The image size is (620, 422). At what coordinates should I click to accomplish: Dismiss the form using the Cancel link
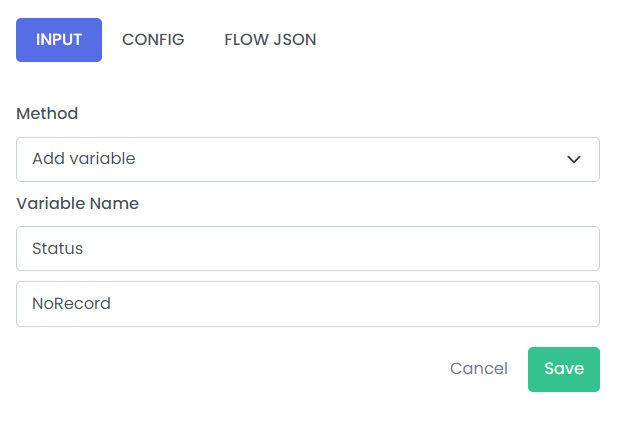(479, 369)
